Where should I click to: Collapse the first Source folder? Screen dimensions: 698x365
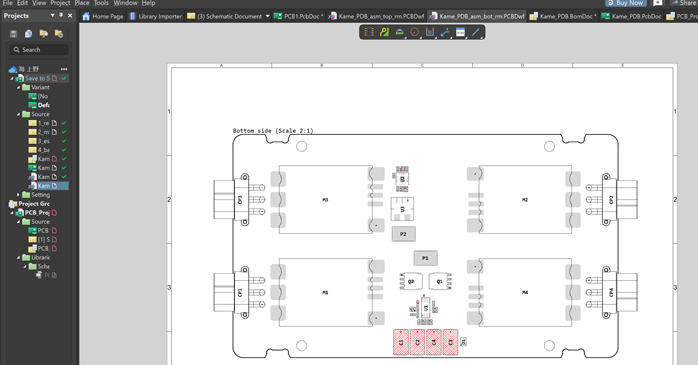(18, 114)
